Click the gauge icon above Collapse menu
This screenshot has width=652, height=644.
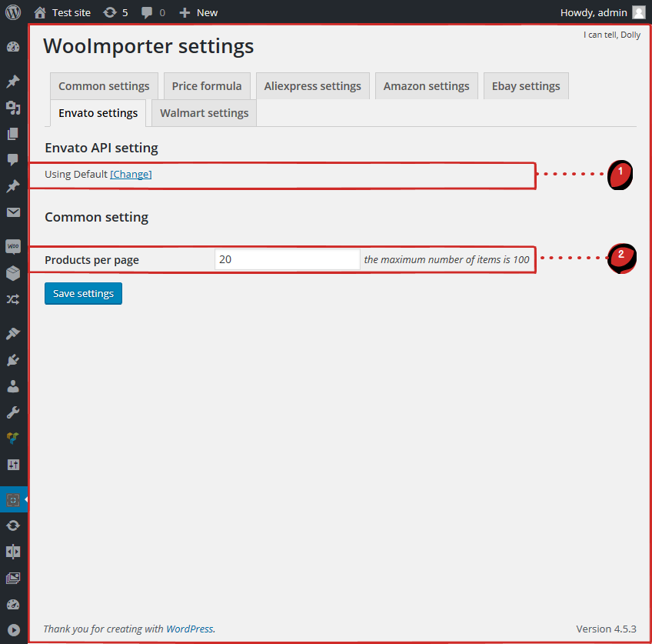coord(13,604)
